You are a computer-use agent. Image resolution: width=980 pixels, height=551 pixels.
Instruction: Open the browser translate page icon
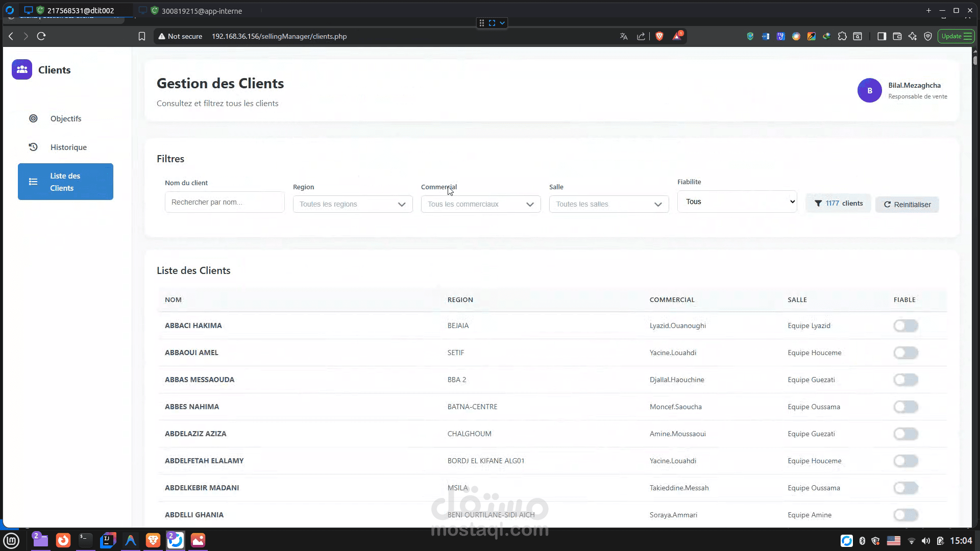coord(623,36)
